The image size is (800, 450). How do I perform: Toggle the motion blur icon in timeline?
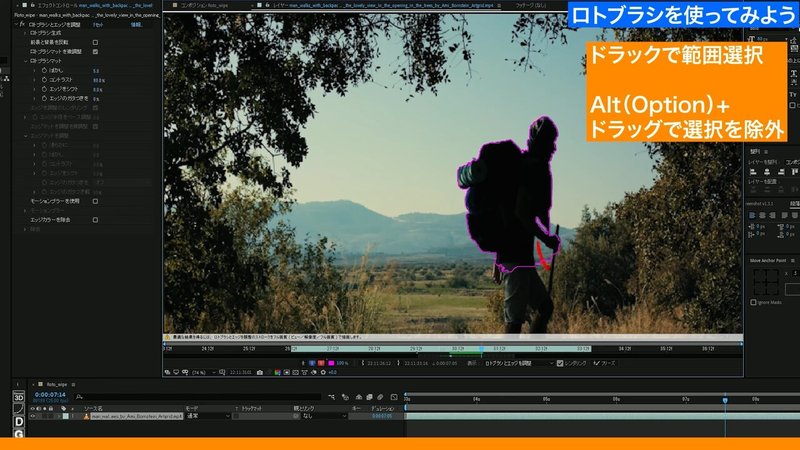coord(380,396)
